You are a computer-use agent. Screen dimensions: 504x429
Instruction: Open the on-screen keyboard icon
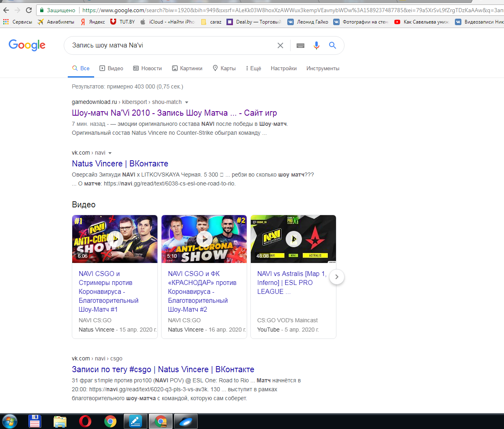coord(300,45)
